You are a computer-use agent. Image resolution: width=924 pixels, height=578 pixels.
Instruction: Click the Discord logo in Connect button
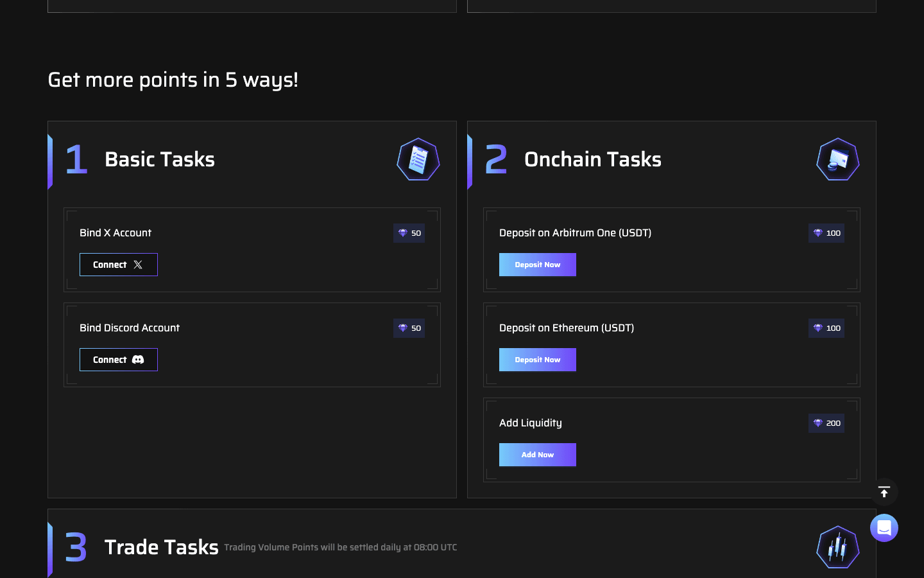(138, 360)
